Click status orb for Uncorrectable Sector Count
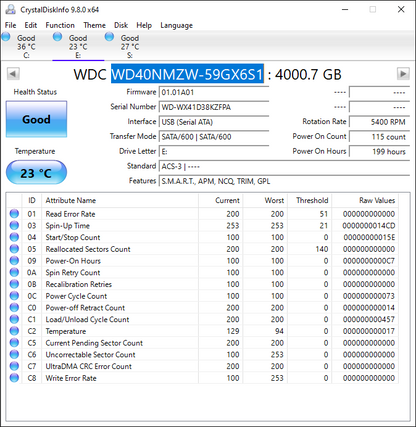 pyautogui.click(x=14, y=354)
